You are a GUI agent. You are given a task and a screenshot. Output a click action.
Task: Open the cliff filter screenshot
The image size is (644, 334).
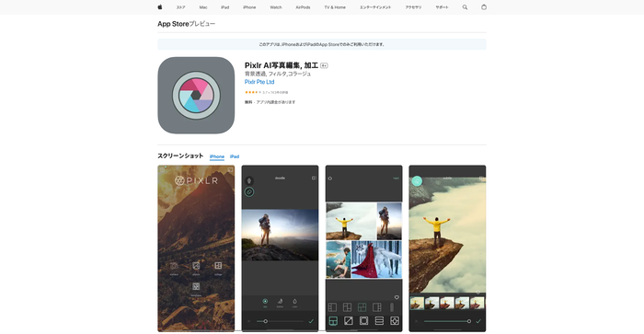[447, 248]
